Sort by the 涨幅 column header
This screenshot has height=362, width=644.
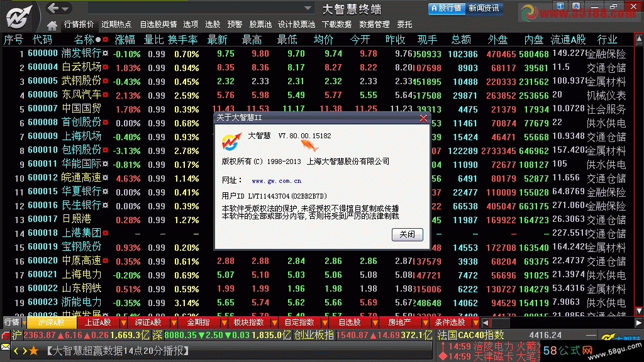click(125, 40)
